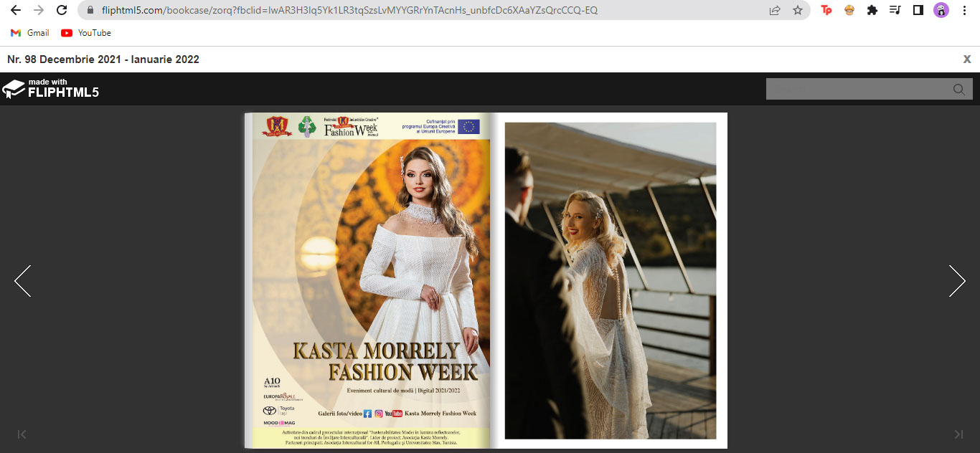The height and width of the screenshot is (453, 980).
Task: Click the search magnifier icon
Action: click(959, 90)
